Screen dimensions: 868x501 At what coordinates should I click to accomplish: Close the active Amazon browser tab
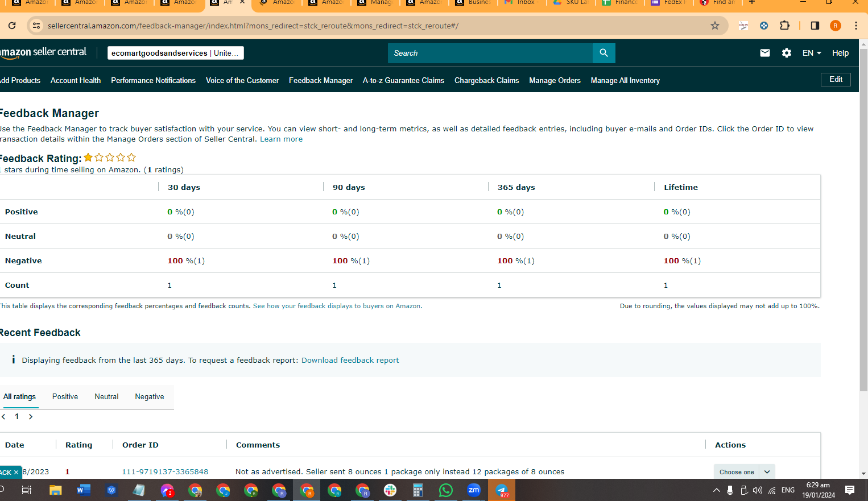coord(242,2)
